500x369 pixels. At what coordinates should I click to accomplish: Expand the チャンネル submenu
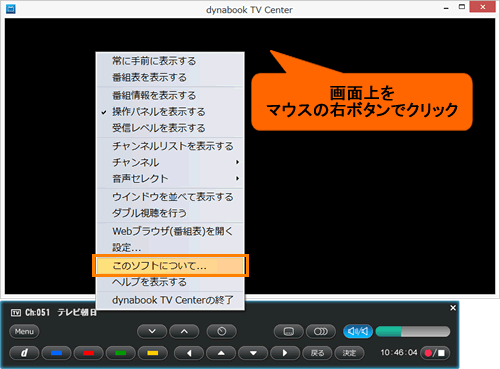tap(170, 162)
